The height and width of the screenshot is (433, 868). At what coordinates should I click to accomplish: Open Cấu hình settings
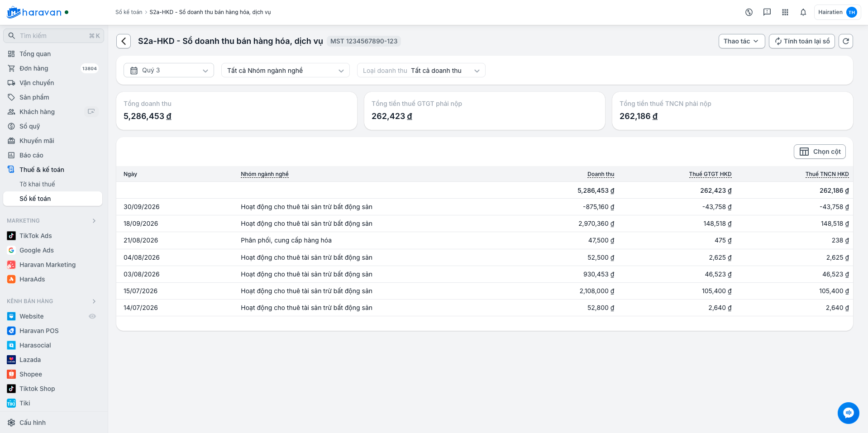tap(33, 423)
